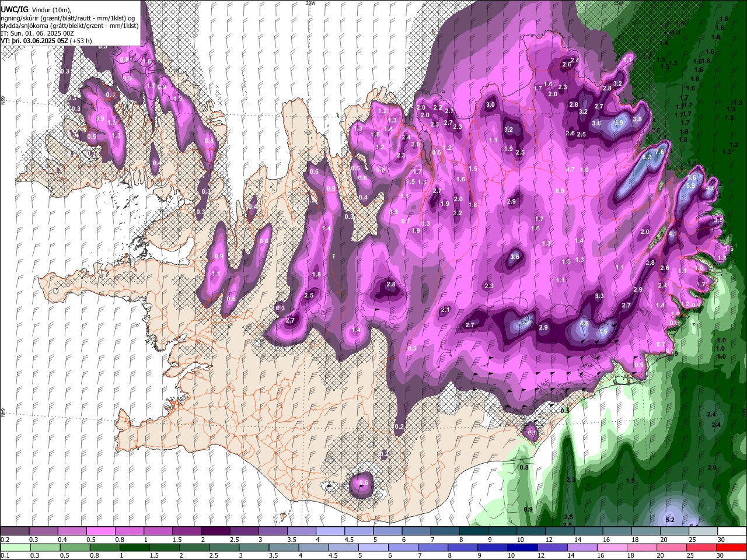The width and height of the screenshot is (747, 560).
Task: Click the snow legend swatch labeled 0.4
Action: (72, 531)
